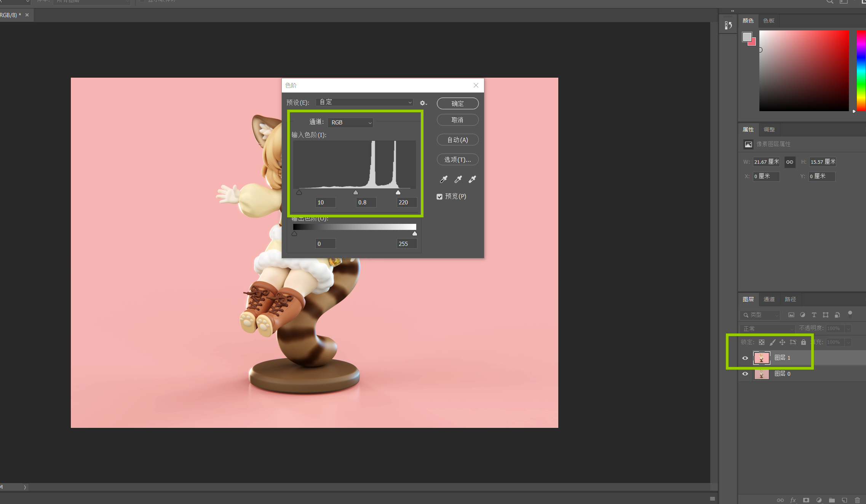Screen dimensions: 866x504
Task: Click the black point eyedropper in Levels
Action: (x=444, y=179)
